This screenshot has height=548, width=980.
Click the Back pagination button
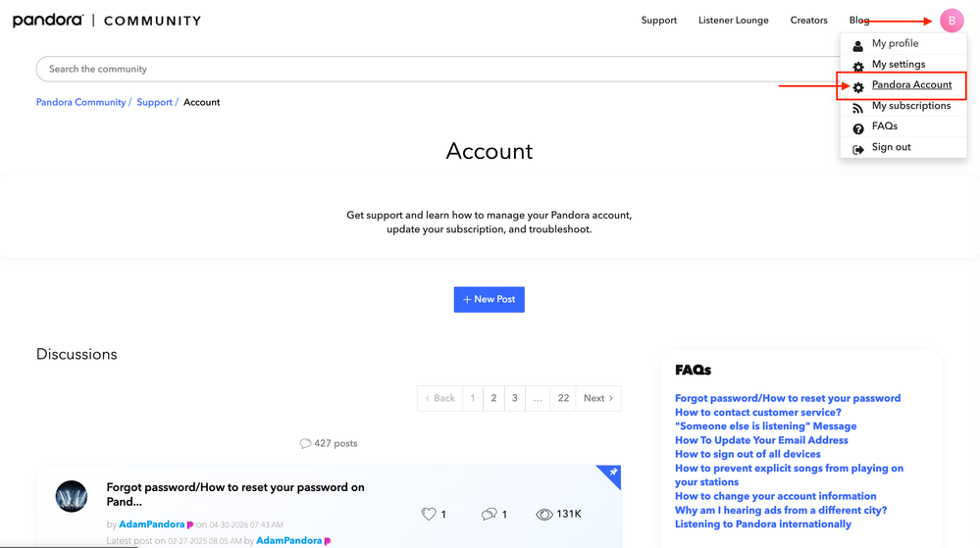tap(440, 398)
